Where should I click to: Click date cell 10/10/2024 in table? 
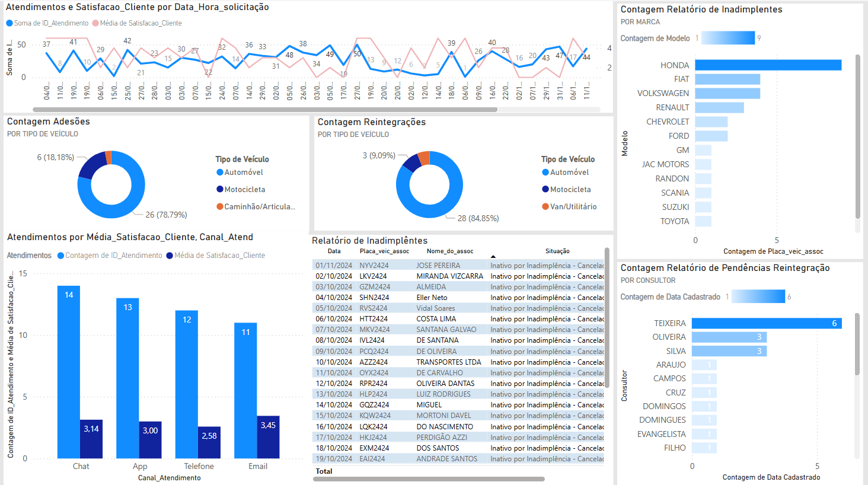coord(334,362)
